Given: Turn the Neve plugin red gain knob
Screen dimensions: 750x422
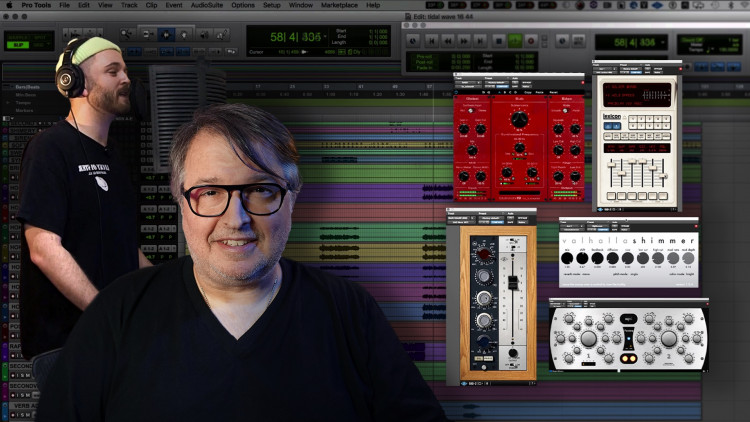Looking at the screenshot, I should 484,254.
